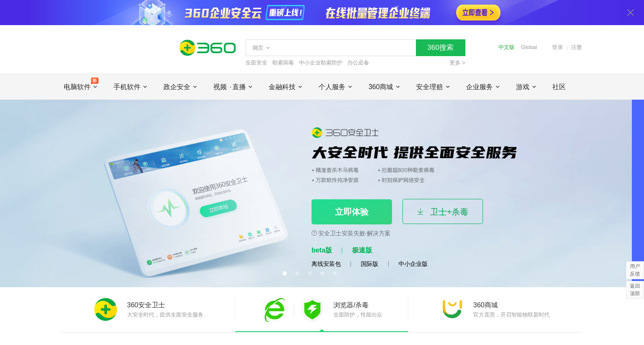Image resolution: width=644 pixels, height=345 pixels.
Task: Switch to the fourth carousel slide dot
Action: pos(322,273)
